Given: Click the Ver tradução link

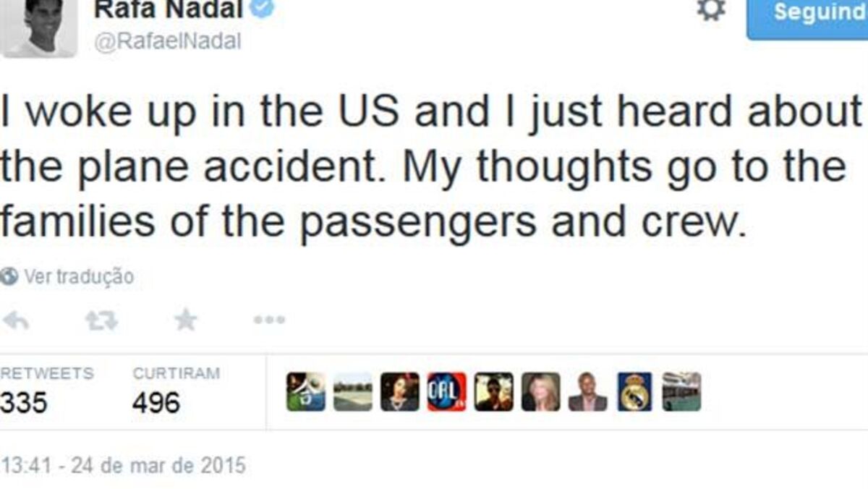Looking at the screenshot, I should pyautogui.click(x=79, y=276).
